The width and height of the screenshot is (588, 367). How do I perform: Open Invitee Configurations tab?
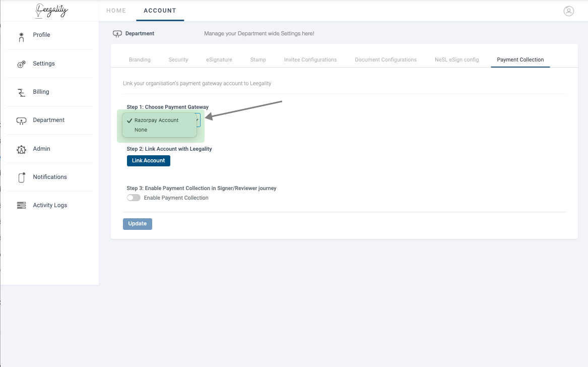coord(310,59)
